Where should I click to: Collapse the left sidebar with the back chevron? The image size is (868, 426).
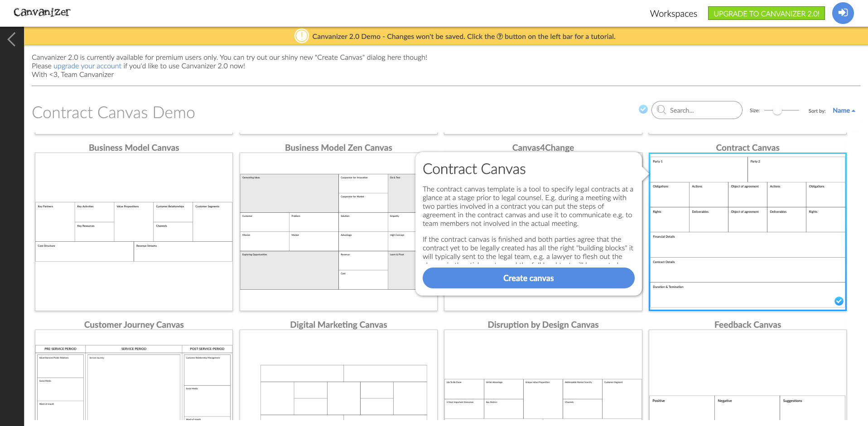[12, 39]
